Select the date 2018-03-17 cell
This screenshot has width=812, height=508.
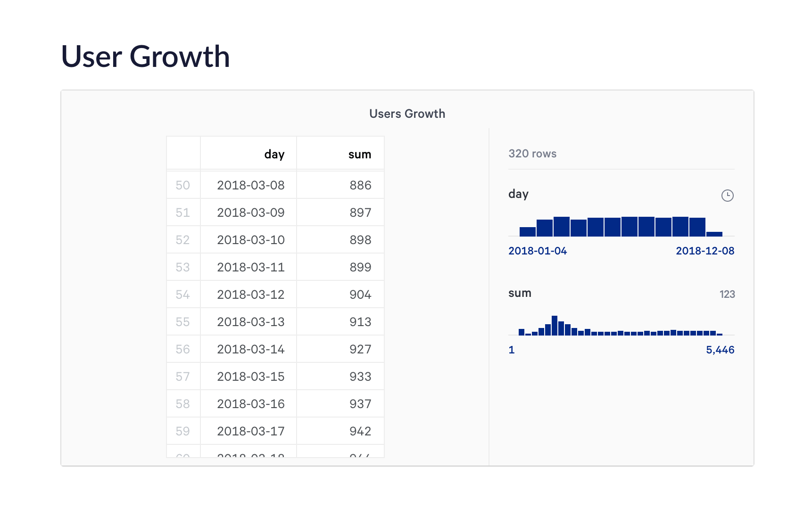pyautogui.click(x=250, y=431)
